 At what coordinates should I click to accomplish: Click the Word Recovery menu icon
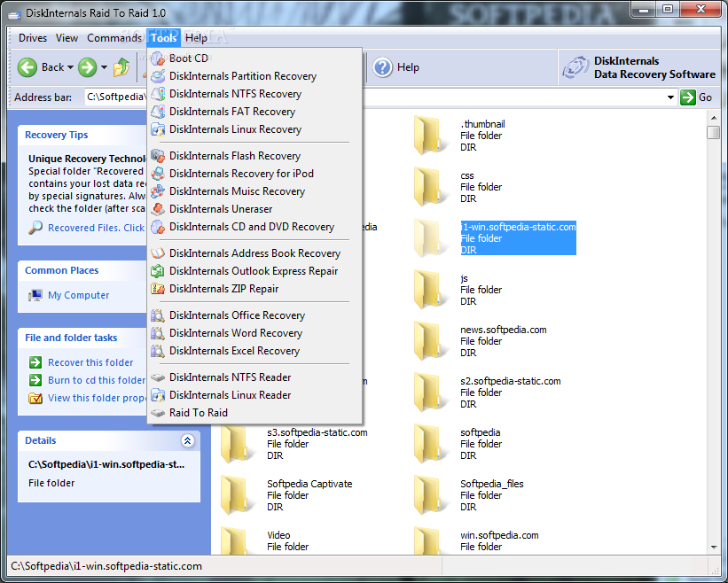point(158,333)
